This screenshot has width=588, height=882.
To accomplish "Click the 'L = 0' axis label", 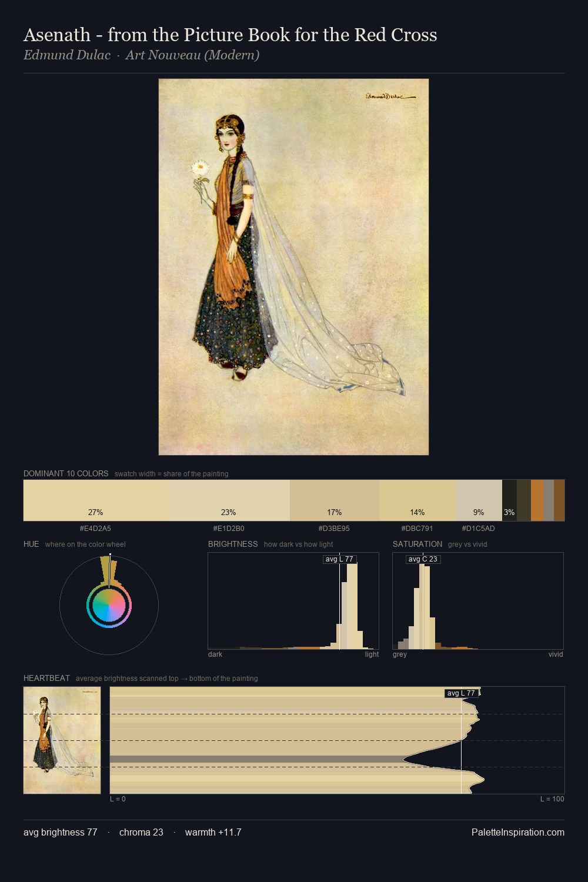I will tap(118, 799).
